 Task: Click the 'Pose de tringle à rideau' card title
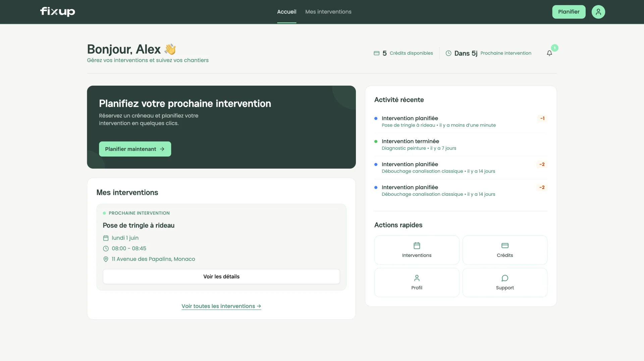tap(139, 225)
